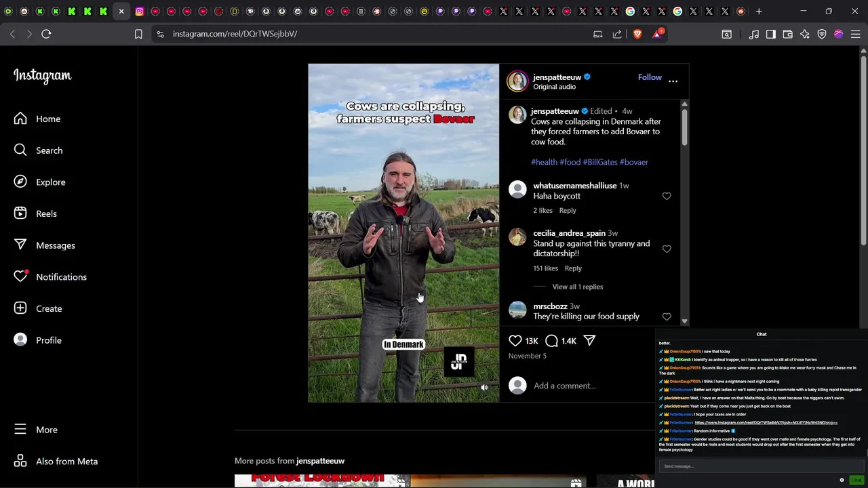Open mrscbozz's username link
This screenshot has height=488, width=868.
point(550,306)
